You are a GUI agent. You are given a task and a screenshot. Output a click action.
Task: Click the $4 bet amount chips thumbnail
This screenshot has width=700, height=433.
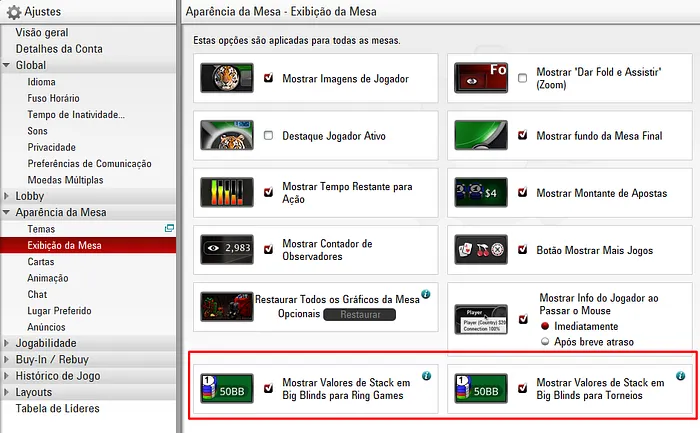481,192
